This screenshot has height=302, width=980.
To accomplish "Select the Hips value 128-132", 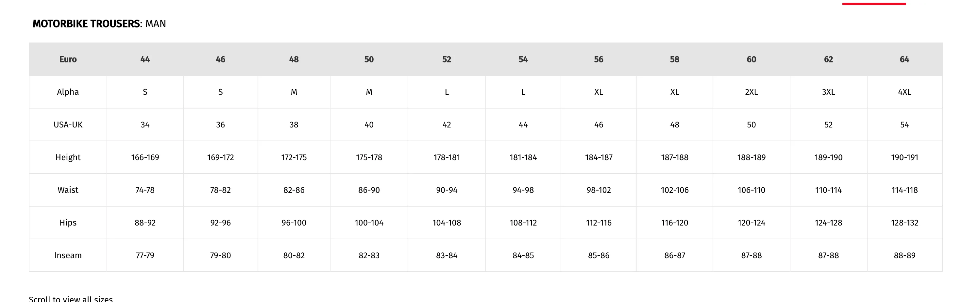I will [x=904, y=223].
